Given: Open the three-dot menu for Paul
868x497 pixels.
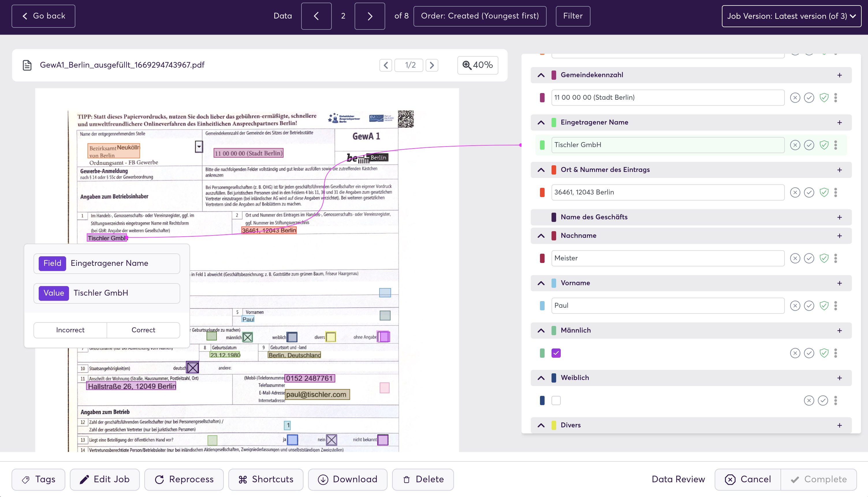Looking at the screenshot, I should pos(835,306).
